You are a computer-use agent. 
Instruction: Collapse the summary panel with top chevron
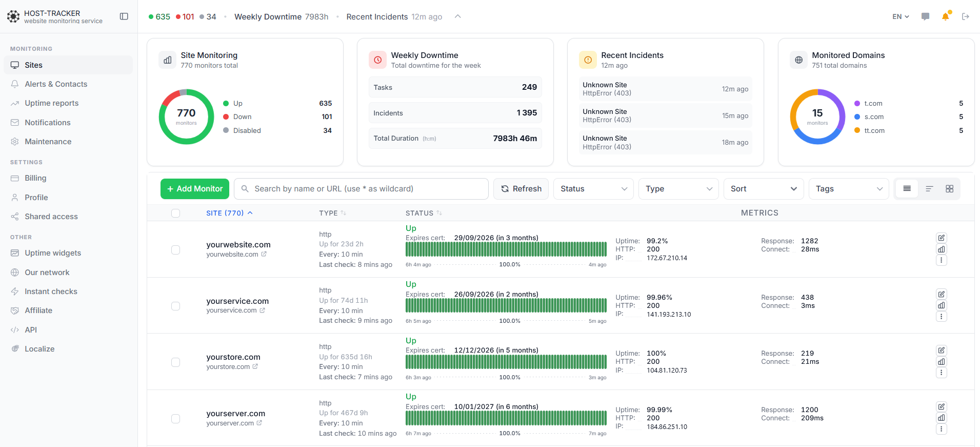point(458,16)
